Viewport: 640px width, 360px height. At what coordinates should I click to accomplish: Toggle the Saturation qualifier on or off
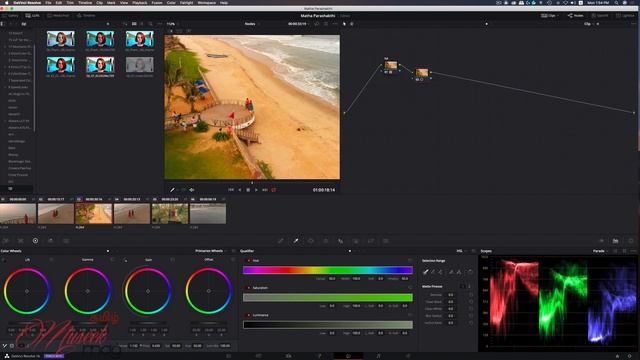pos(249,288)
